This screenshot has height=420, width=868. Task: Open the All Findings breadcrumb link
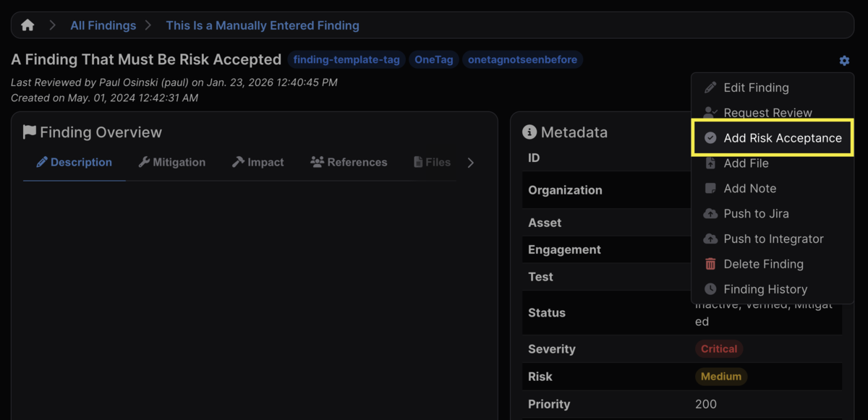103,25
